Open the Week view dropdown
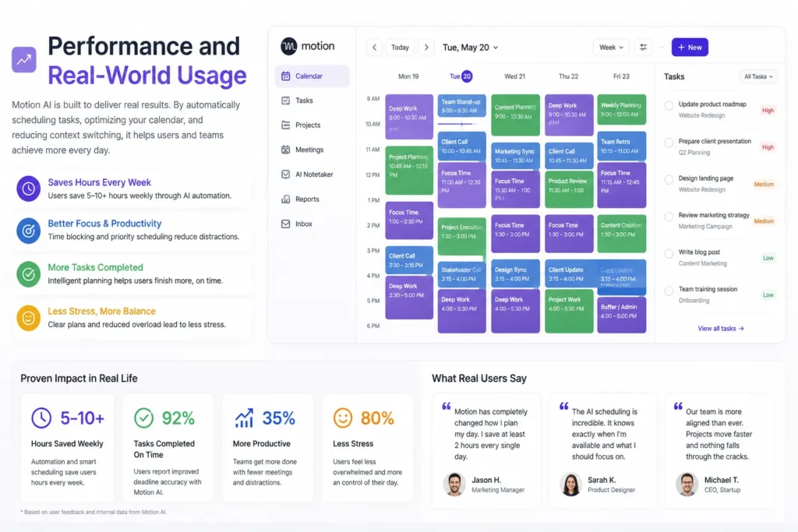Screen dimensions: 798x532 [611, 48]
